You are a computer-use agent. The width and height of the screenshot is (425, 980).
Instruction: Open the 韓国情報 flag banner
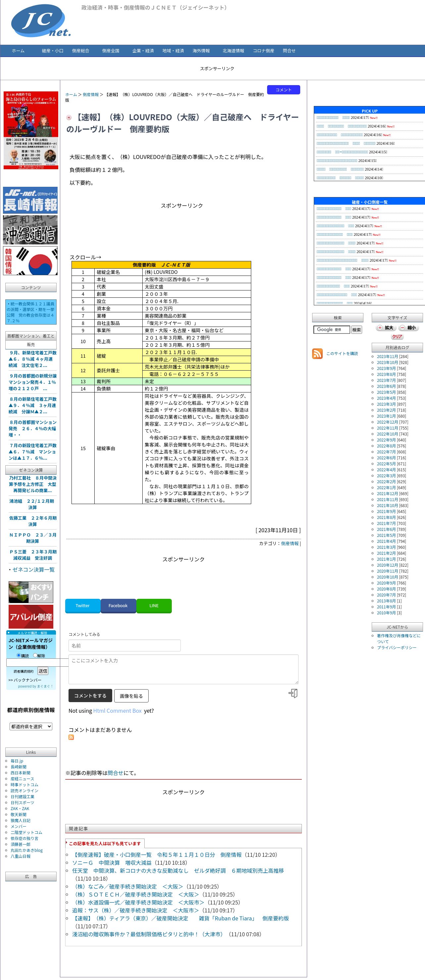click(30, 261)
